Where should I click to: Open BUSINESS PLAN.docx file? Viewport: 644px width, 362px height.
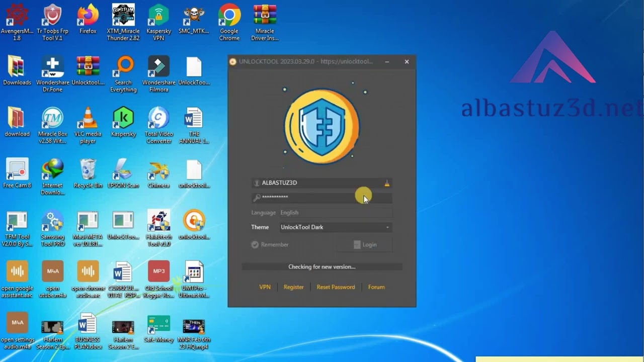(88, 332)
